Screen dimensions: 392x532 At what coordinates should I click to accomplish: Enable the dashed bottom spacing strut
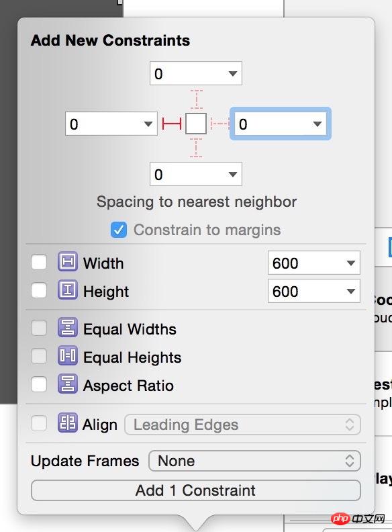click(196, 148)
